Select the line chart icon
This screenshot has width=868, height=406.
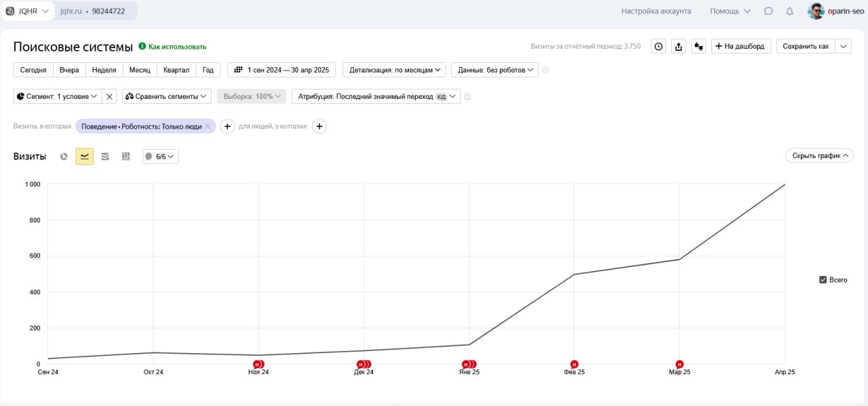(x=84, y=157)
